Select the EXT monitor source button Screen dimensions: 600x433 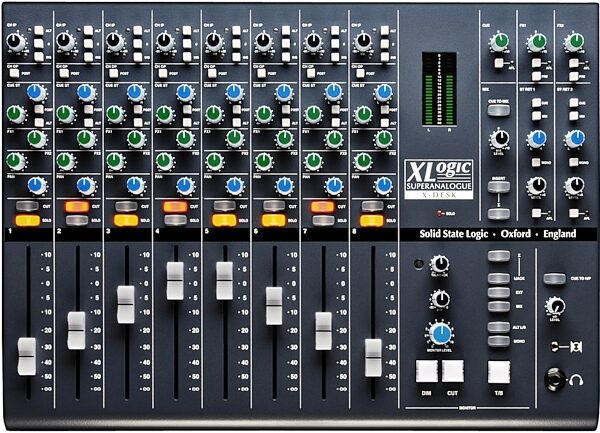tap(499, 293)
